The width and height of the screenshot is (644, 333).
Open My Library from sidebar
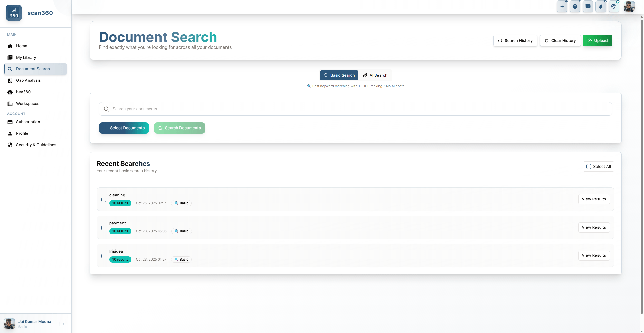[x=26, y=57]
